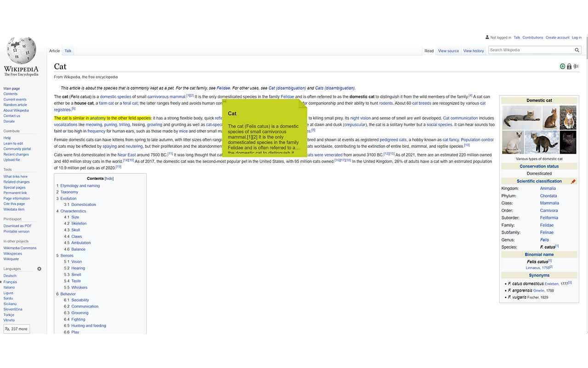Click the large tabby cat infobox photo
The width and height of the screenshot is (588, 368).
pos(521,117)
